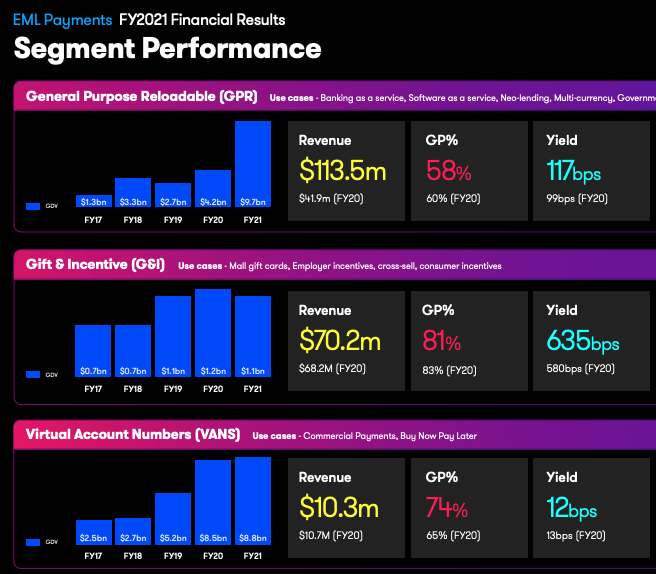Viewport: 656px width, 574px height.
Task: Select the VANS Revenue $10.3m card
Action: [346, 508]
